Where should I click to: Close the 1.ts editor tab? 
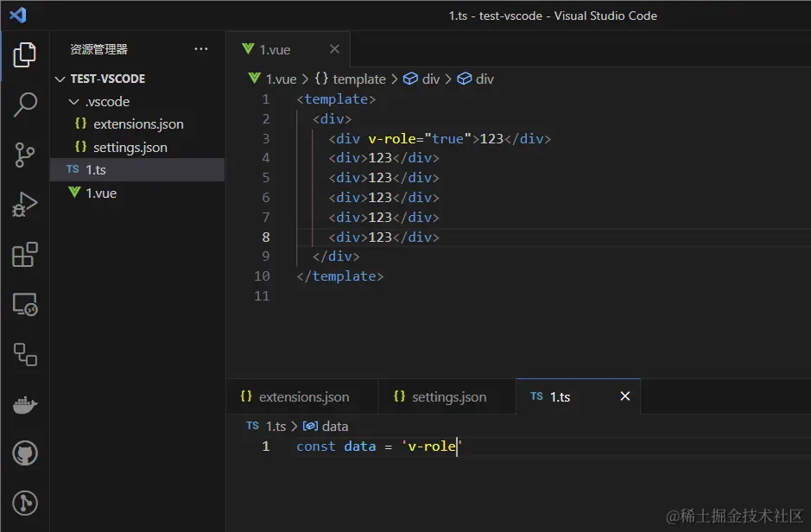coord(625,396)
